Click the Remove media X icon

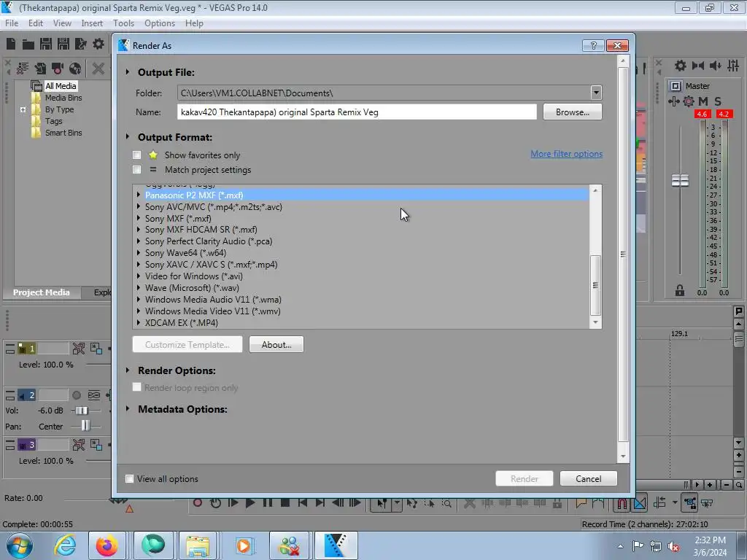98,69
